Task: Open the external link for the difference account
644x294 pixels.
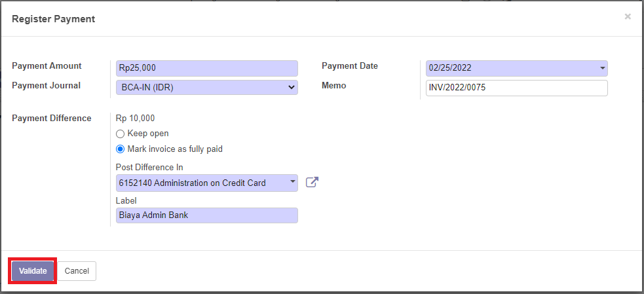Action: pos(312,183)
